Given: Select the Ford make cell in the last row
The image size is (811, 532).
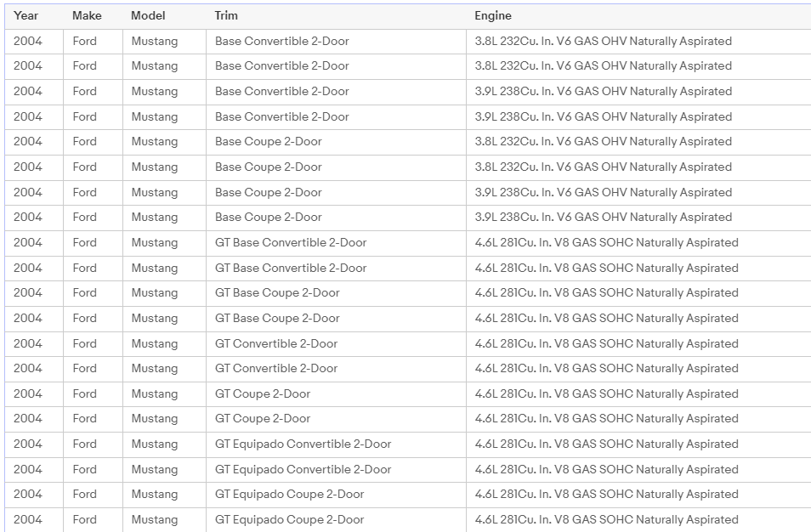Looking at the screenshot, I should [x=84, y=519].
